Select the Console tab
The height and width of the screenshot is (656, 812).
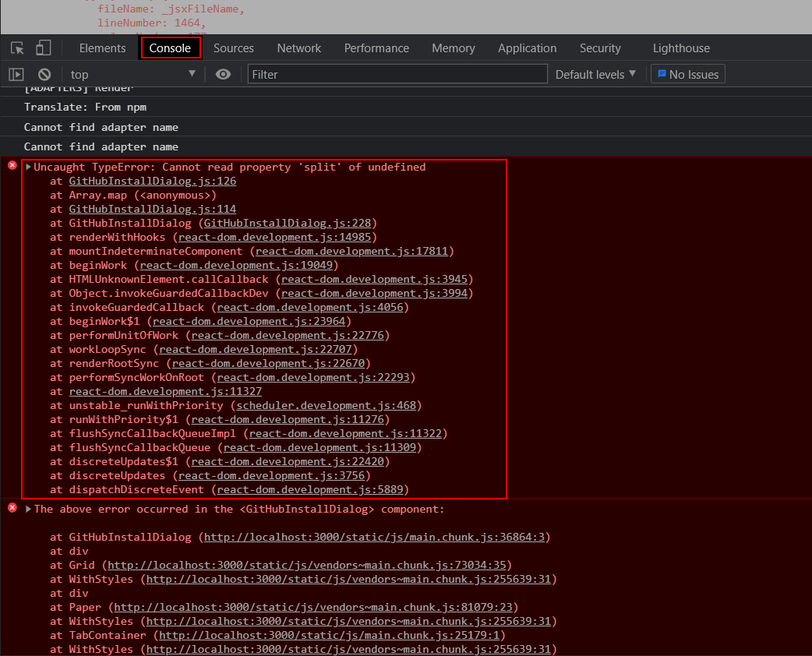[170, 48]
